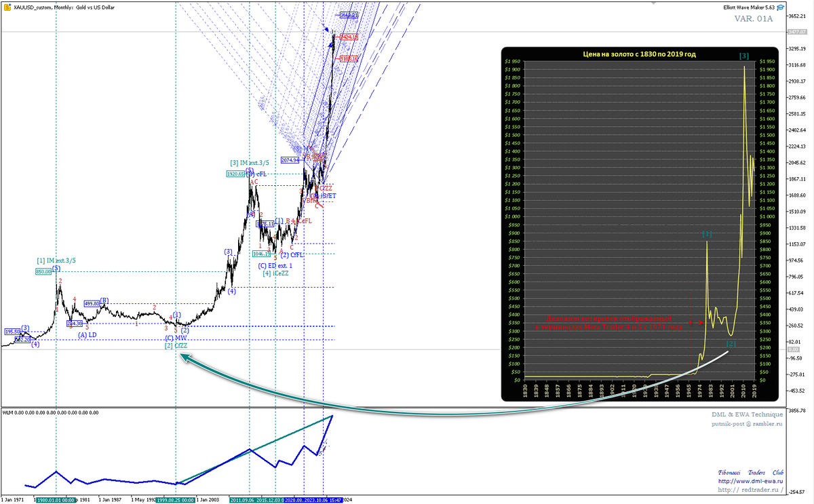The width and height of the screenshot is (814, 504).
Task: Click the '[2]' label in inset gold chart
Action: (x=731, y=344)
